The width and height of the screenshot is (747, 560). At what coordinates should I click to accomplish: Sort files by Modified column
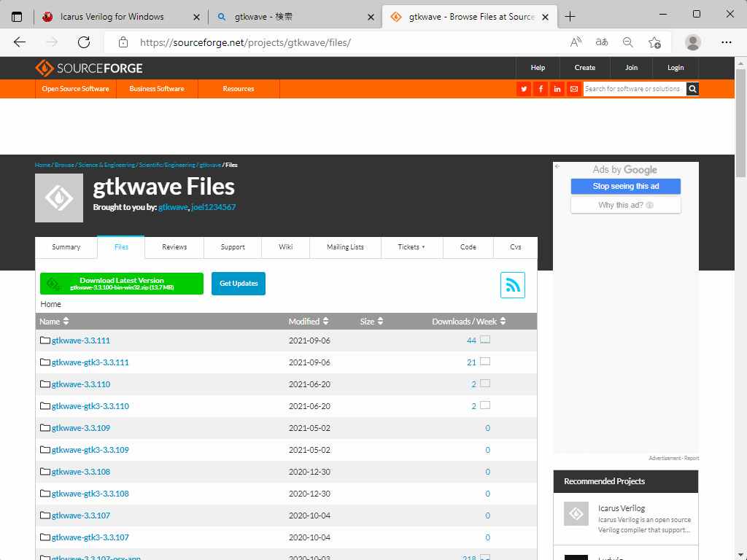click(x=309, y=322)
